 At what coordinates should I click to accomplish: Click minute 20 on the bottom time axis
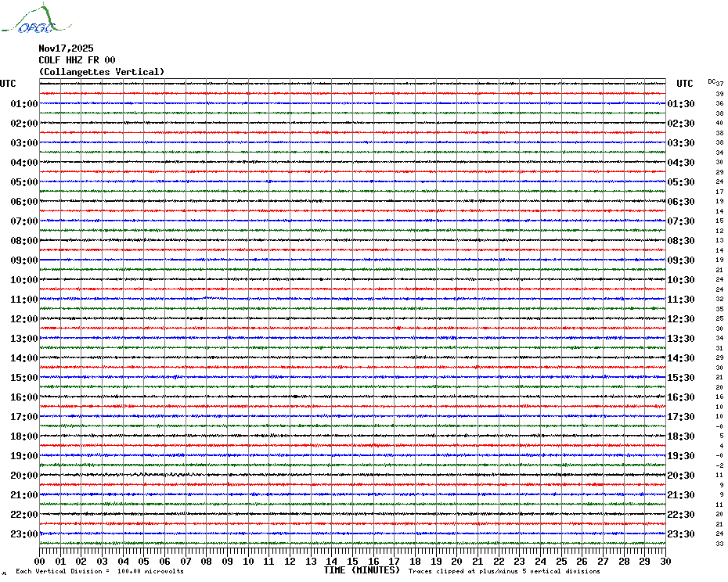click(x=457, y=561)
